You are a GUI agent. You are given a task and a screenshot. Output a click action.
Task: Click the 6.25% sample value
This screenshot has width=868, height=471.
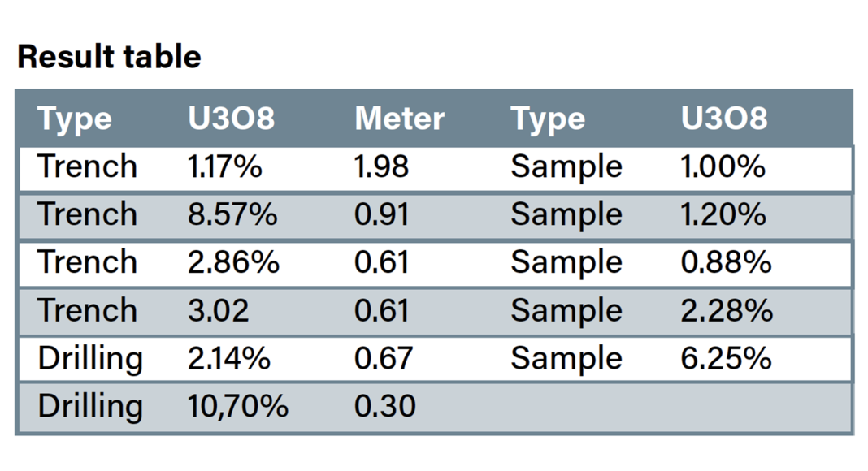click(x=725, y=358)
